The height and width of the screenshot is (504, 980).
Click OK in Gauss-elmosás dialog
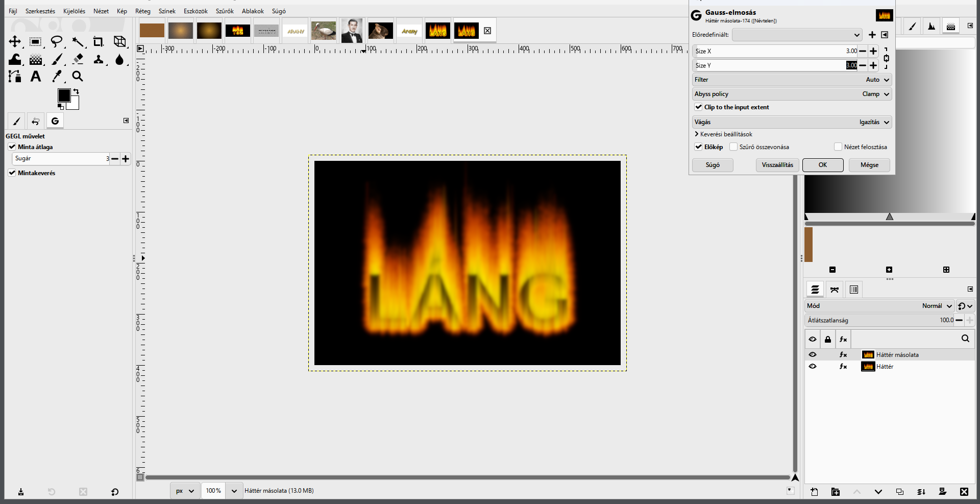[823, 165]
